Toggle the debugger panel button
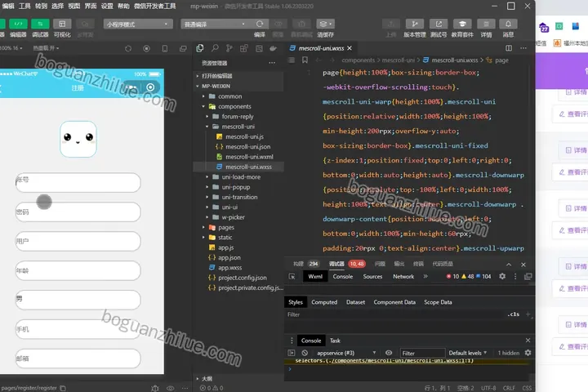Screen dimensions: 588x392 [40, 24]
